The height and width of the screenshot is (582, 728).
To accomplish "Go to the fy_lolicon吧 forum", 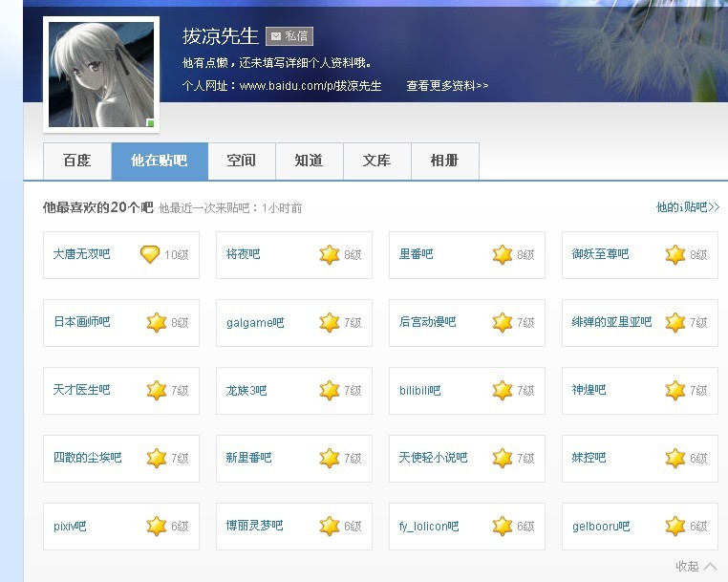I will click(429, 526).
